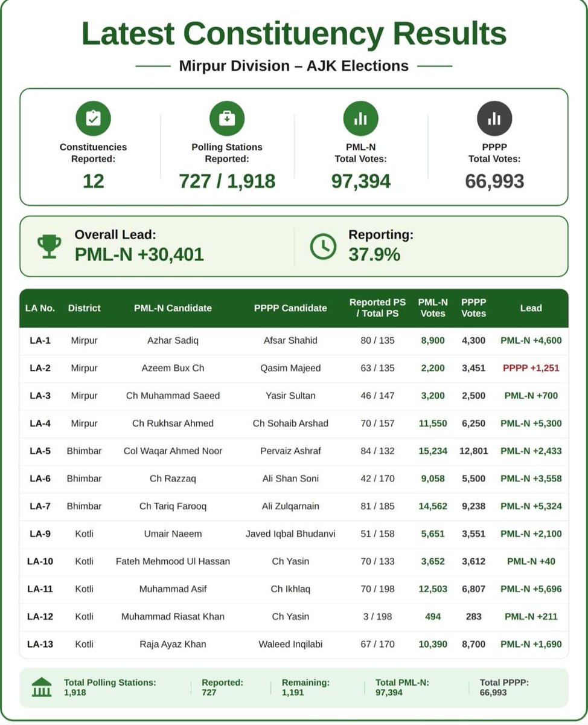Click the '727 / 1,918' polling stations figure
Screen dimensions: 588x725
pos(227,181)
